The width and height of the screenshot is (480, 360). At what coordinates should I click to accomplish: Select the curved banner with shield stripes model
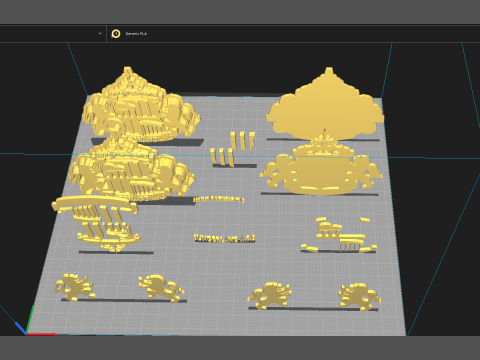97,223
